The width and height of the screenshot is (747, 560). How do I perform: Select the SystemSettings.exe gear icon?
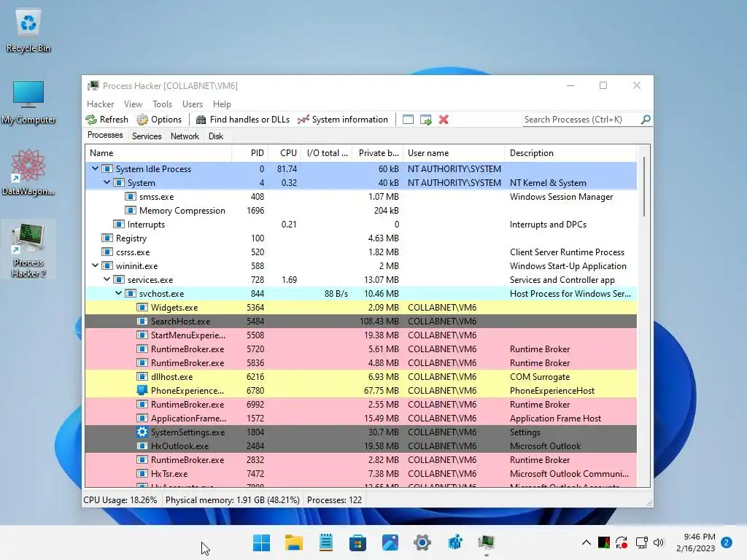pyautogui.click(x=142, y=432)
